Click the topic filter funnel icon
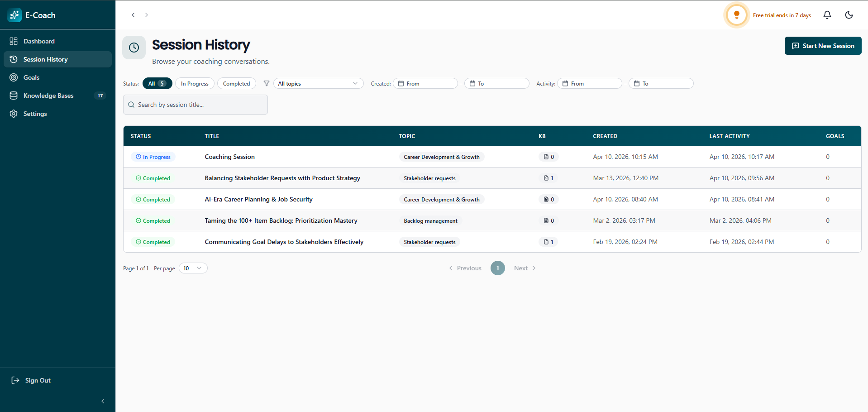This screenshot has width=868, height=412. [267, 83]
